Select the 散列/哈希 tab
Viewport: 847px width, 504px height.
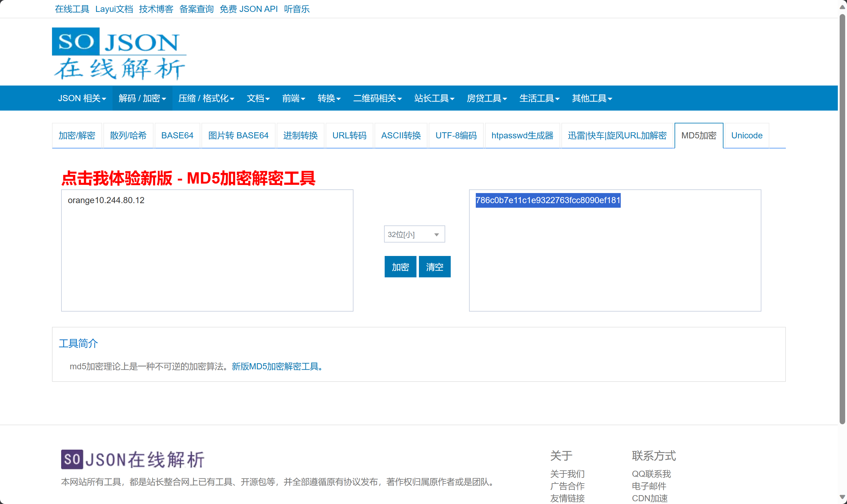click(128, 136)
